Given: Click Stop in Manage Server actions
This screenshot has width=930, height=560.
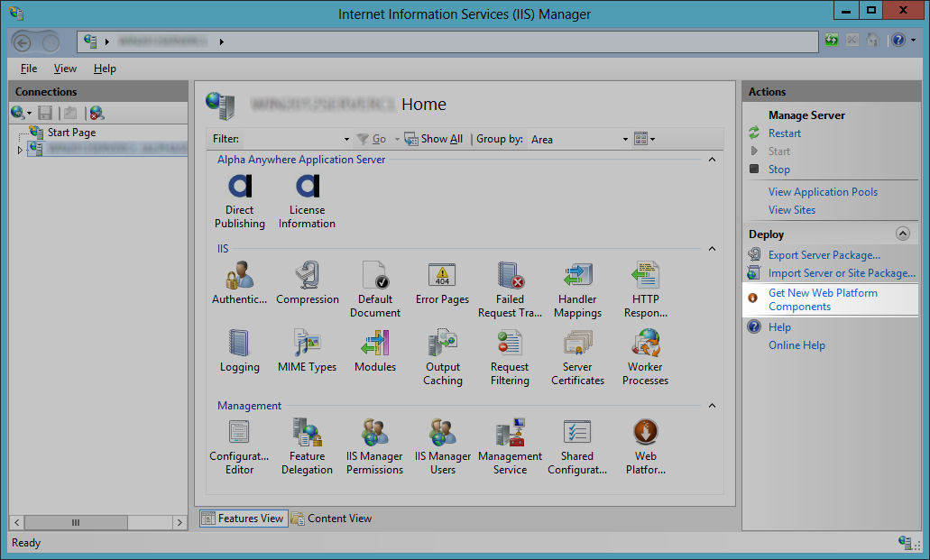Looking at the screenshot, I should click(x=778, y=169).
